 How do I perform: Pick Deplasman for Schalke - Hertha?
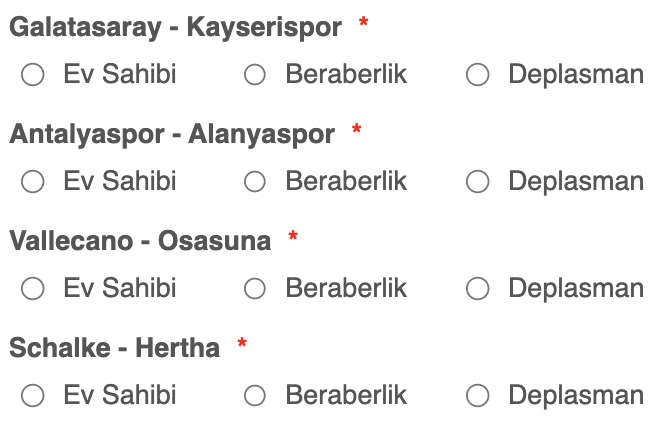[x=478, y=396]
